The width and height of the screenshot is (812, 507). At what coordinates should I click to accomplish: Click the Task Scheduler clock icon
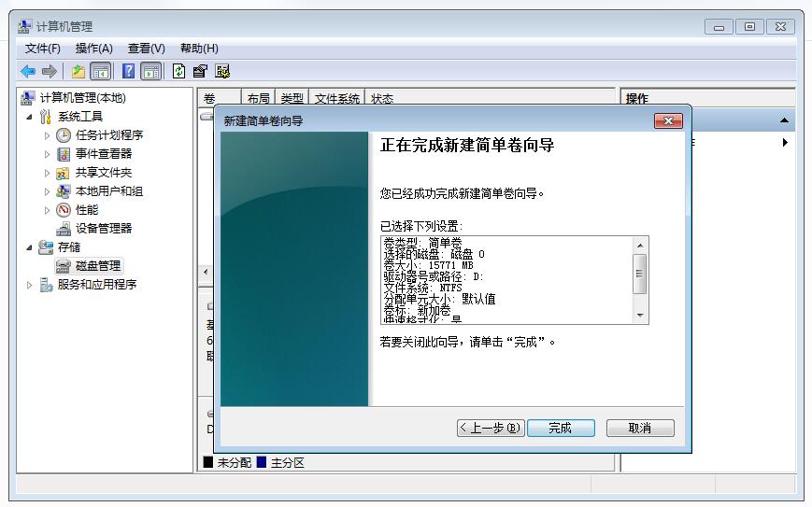[x=64, y=135]
